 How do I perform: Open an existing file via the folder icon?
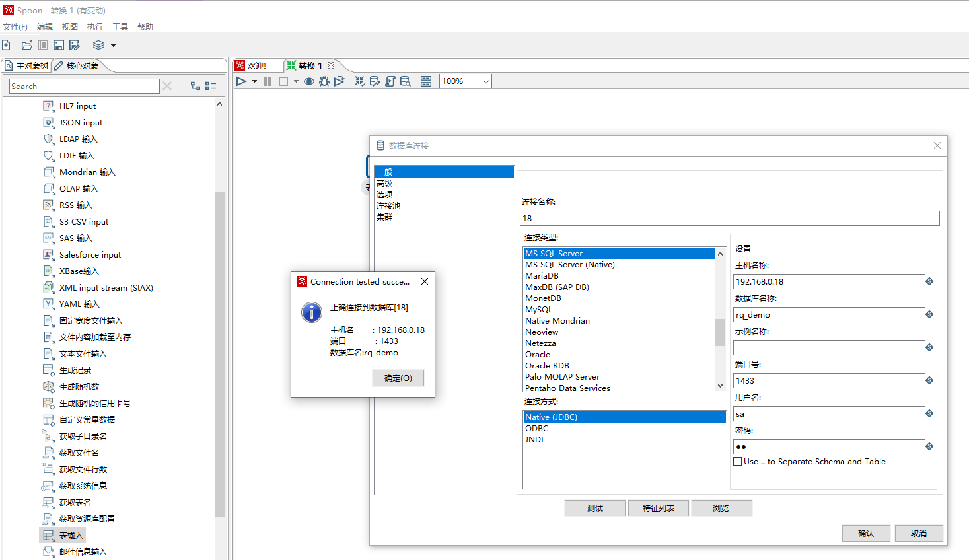pyautogui.click(x=27, y=45)
